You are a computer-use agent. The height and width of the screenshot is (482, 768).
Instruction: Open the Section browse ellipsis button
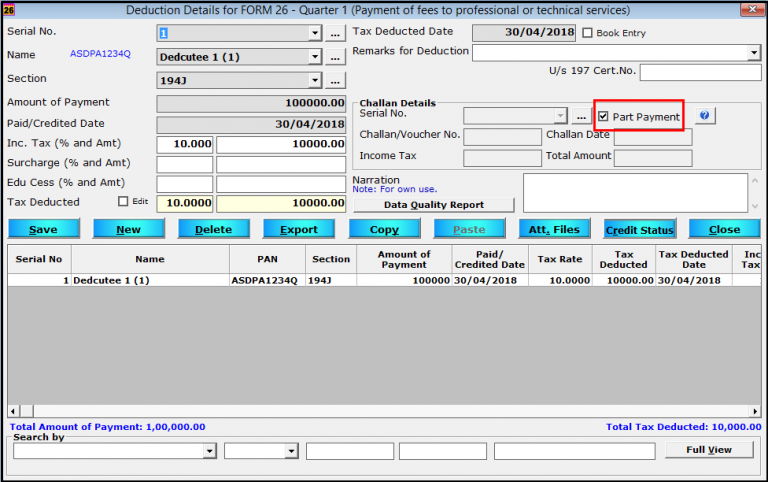335,80
